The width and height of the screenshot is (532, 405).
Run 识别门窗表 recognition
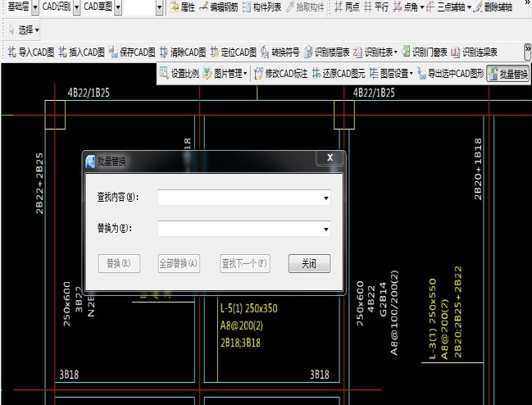point(425,52)
